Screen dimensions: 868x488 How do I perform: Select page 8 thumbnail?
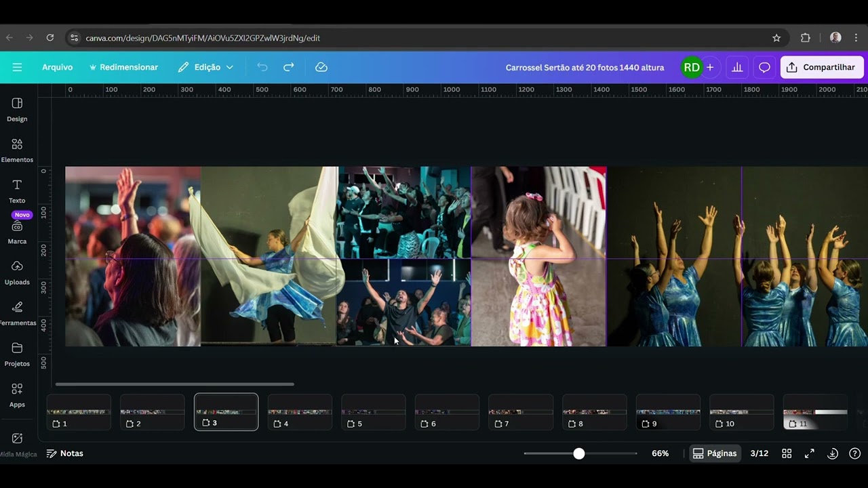[594, 412]
